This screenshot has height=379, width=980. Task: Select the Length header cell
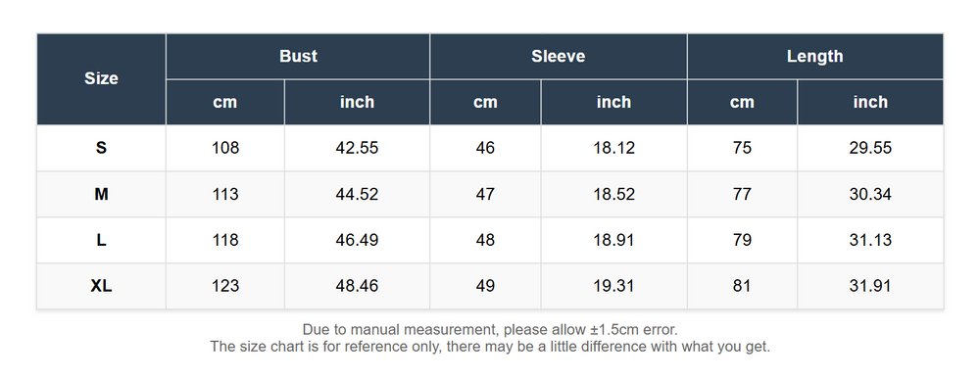pyautogui.click(x=815, y=56)
